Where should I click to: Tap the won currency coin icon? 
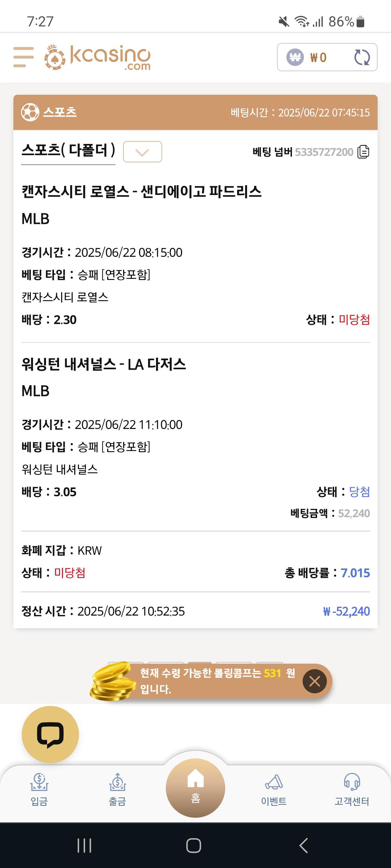click(295, 57)
